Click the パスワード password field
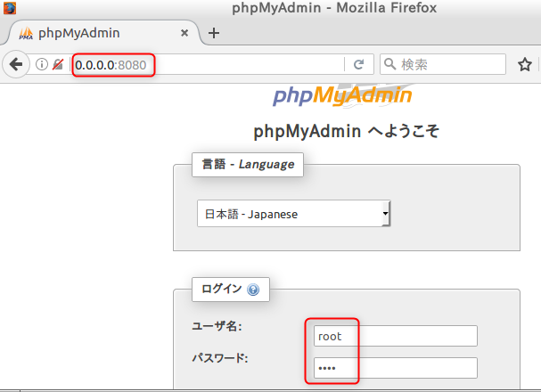This screenshot has height=392, width=541. pyautogui.click(x=396, y=368)
